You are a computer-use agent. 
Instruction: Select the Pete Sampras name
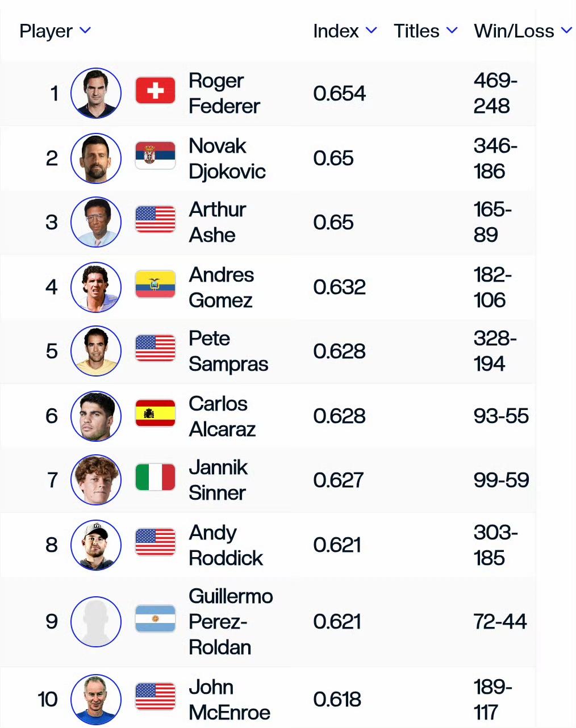(x=228, y=351)
